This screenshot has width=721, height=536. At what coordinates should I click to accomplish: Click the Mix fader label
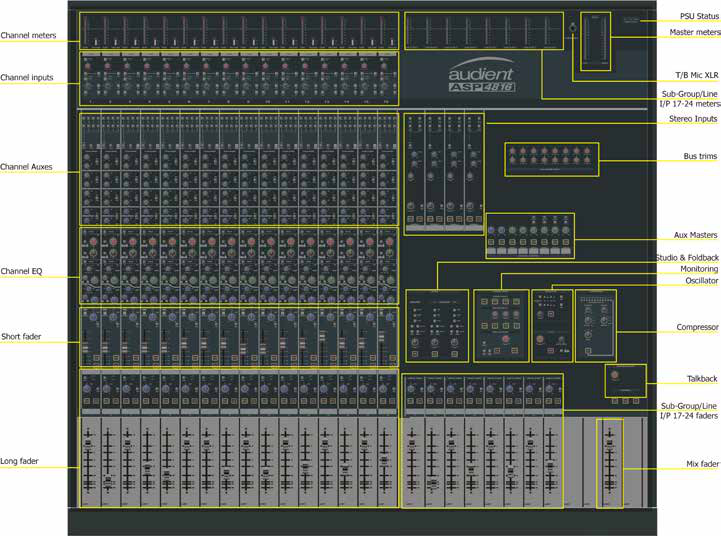point(702,464)
